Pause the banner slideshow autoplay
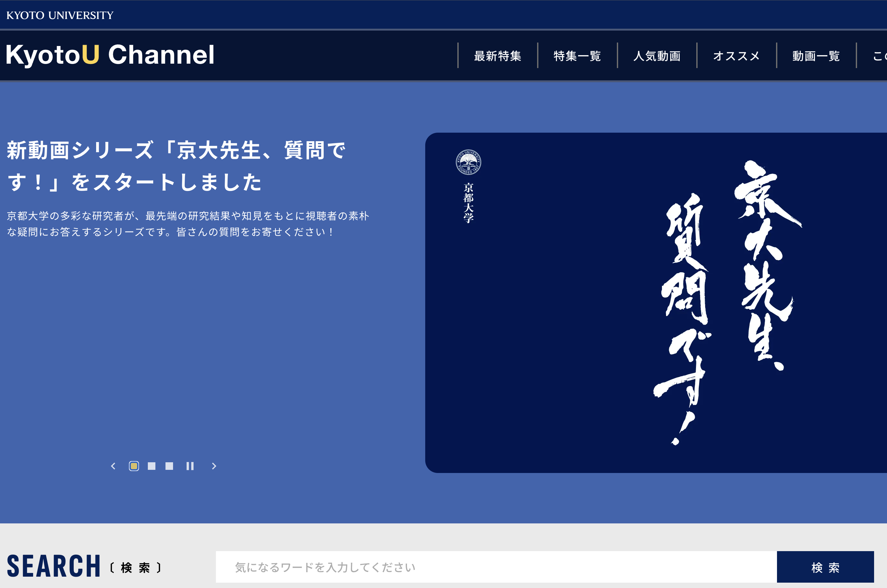Screen dimensions: 887x588 [x=190, y=466]
